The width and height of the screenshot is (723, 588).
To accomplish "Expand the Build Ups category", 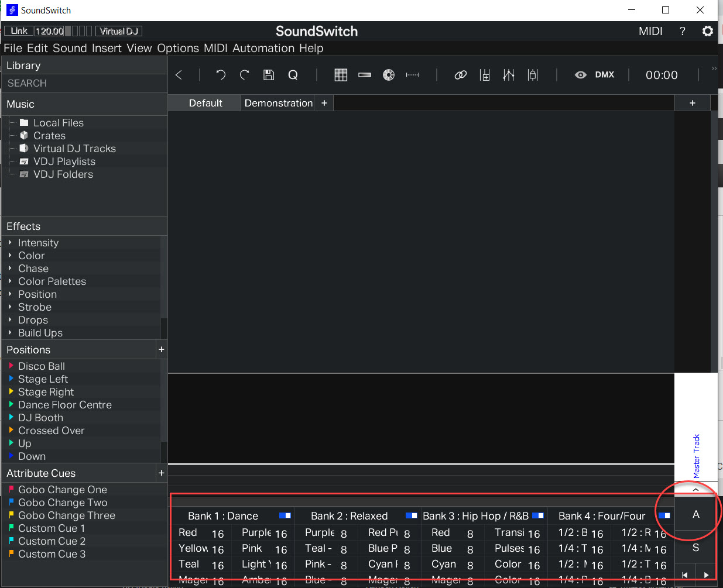I will 10,332.
